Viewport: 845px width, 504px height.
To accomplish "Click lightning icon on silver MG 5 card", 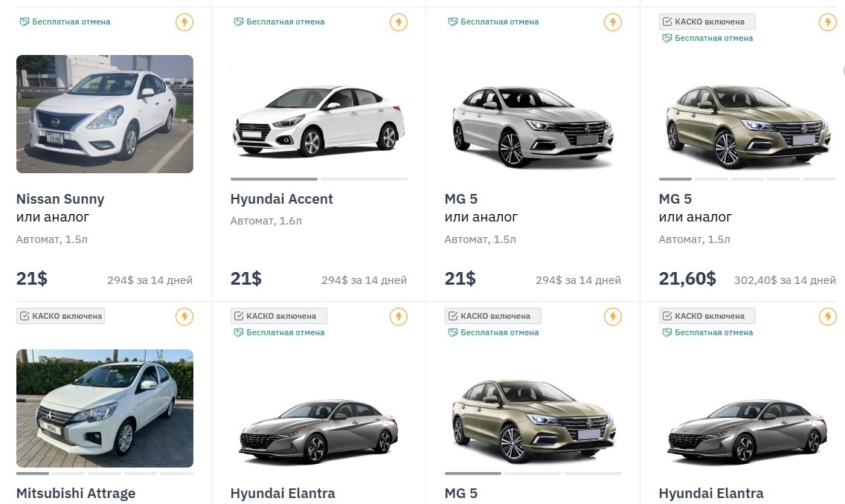I will pos(613,22).
